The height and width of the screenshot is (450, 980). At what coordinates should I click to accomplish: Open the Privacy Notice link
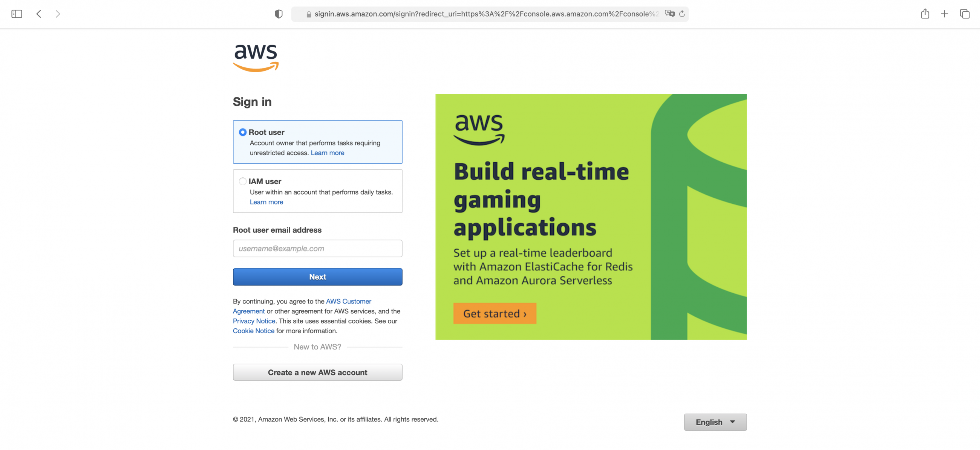(x=254, y=321)
